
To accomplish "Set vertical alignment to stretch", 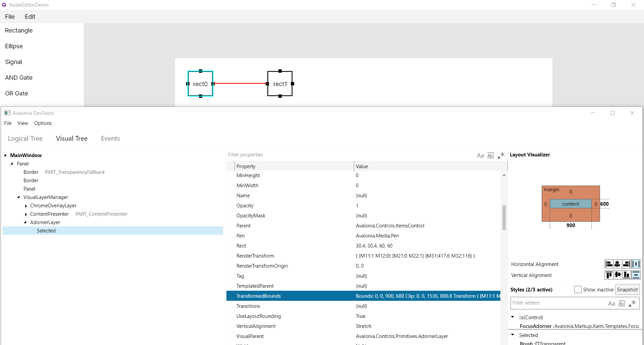I will [636, 275].
